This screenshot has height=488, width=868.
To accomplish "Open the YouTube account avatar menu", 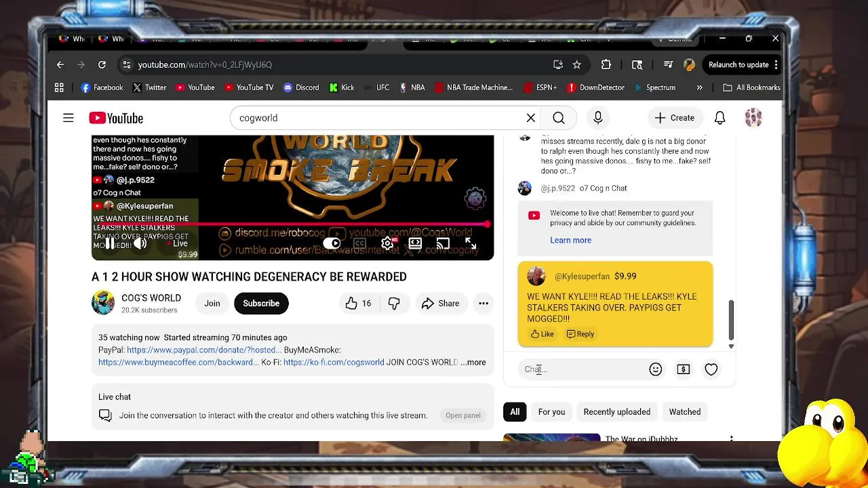I will tap(753, 118).
